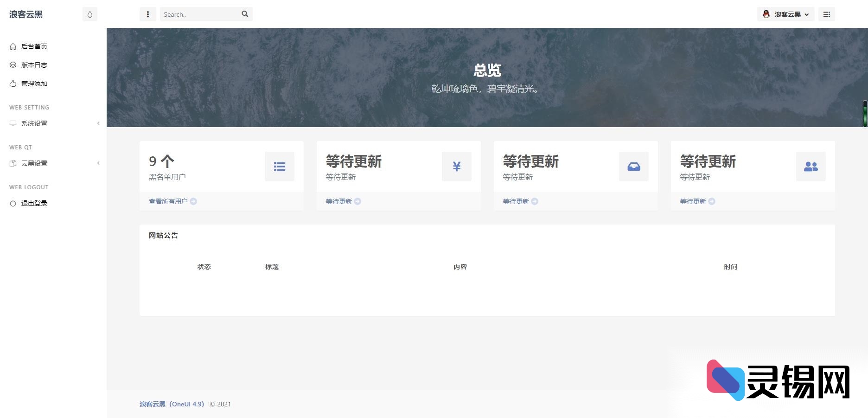The image size is (868, 418).
Task: Click the magnifier icon to run a search
Action: (x=245, y=14)
